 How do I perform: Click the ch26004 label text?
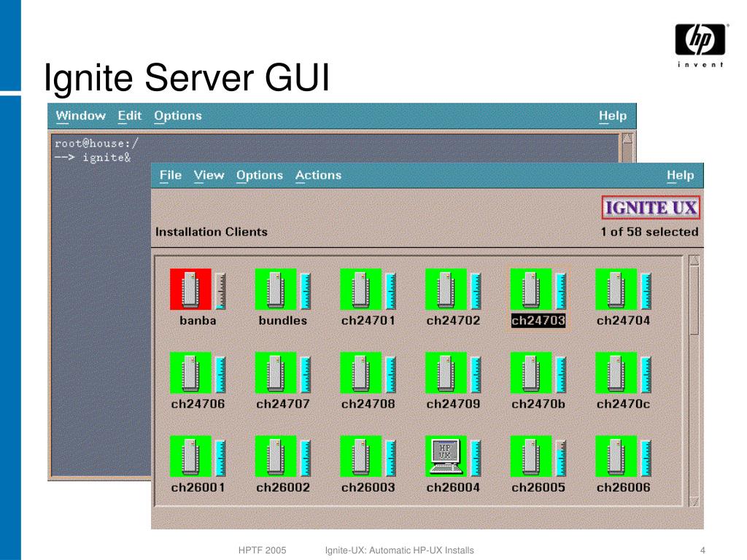[453, 487]
